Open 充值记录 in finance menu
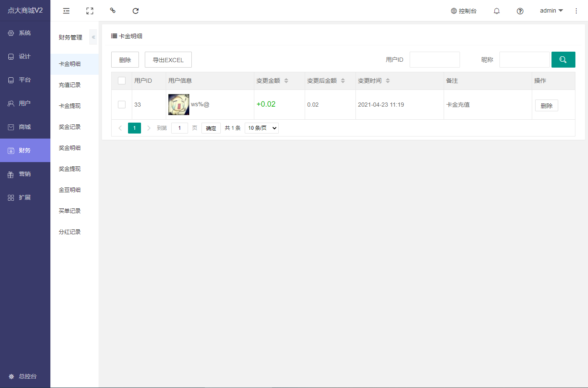The height and width of the screenshot is (388, 588). (x=70, y=85)
